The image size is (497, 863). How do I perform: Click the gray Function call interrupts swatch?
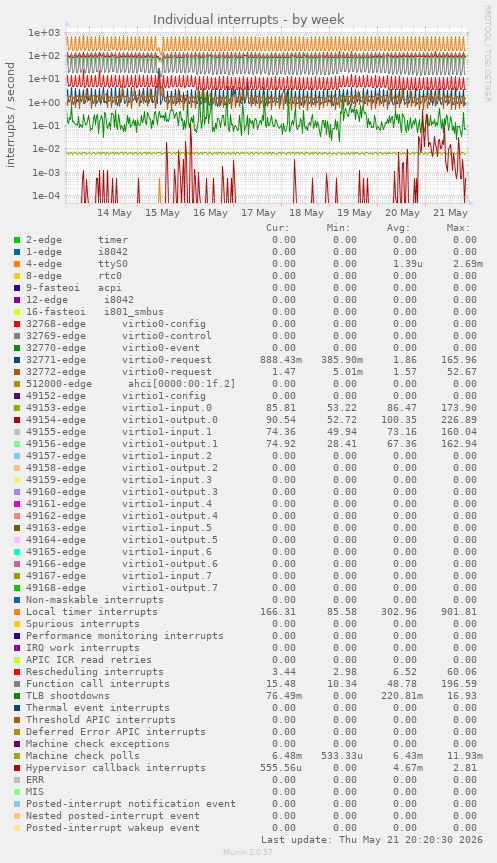coord(17,684)
